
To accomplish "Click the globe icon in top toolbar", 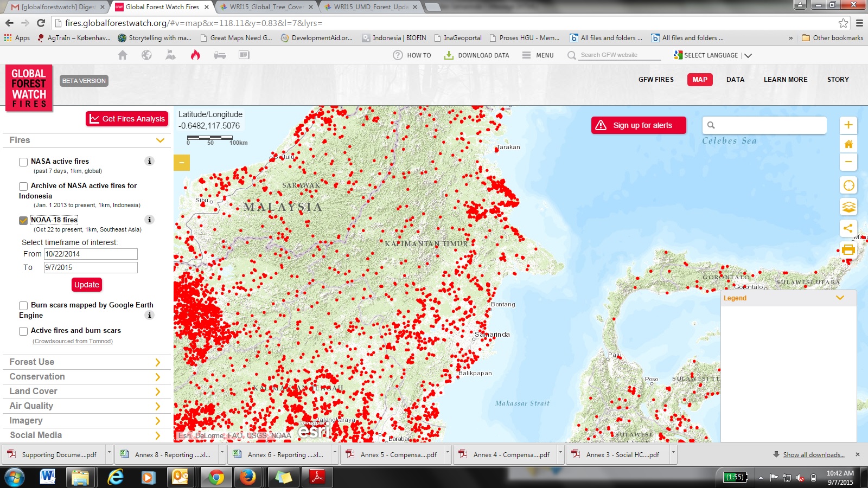I will point(146,55).
